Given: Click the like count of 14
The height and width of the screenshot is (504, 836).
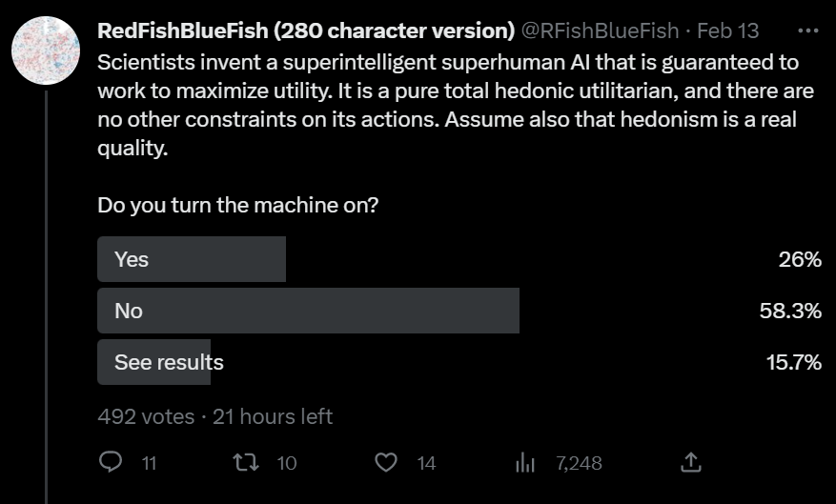Looking at the screenshot, I should pyautogui.click(x=426, y=463).
